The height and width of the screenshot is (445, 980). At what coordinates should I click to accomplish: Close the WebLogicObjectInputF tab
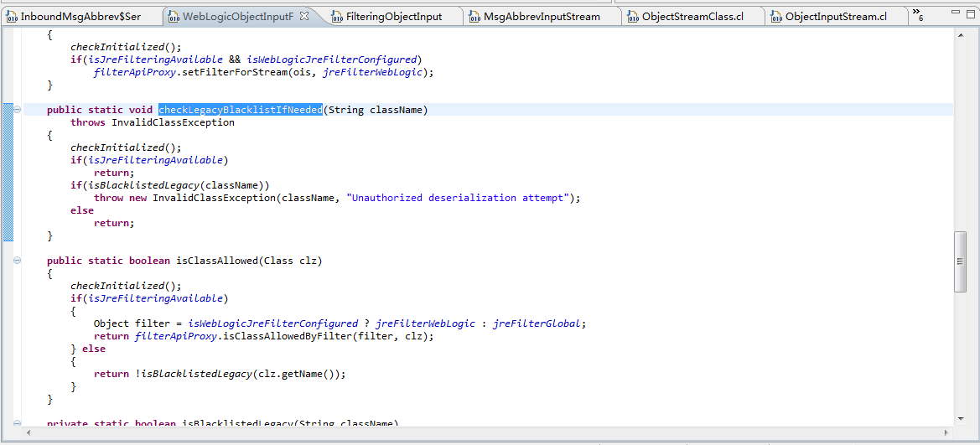coord(304,16)
